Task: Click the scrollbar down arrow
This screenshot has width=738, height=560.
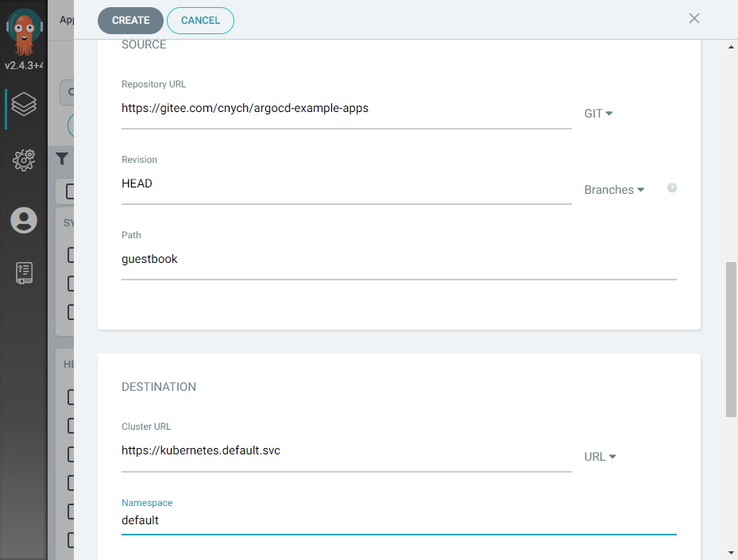Action: coord(731,553)
